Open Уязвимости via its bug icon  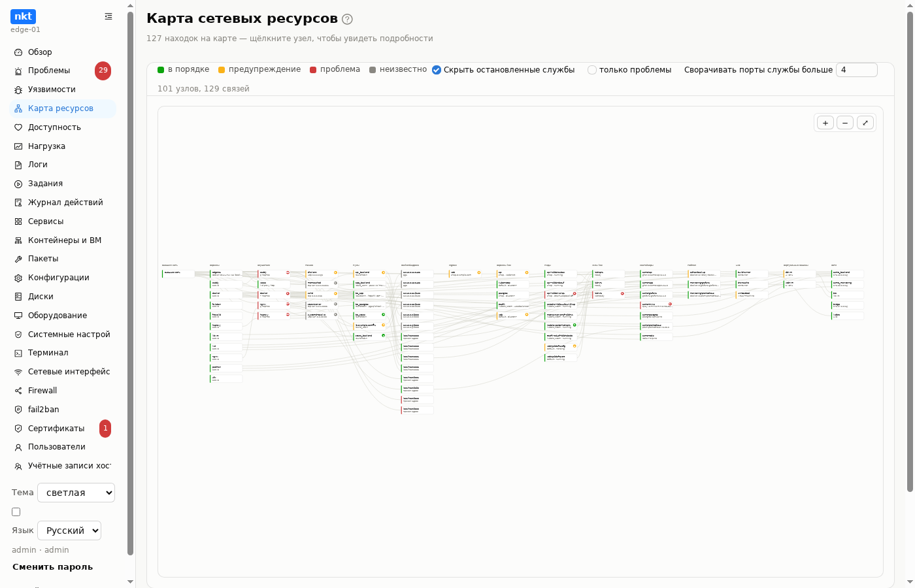click(18, 90)
